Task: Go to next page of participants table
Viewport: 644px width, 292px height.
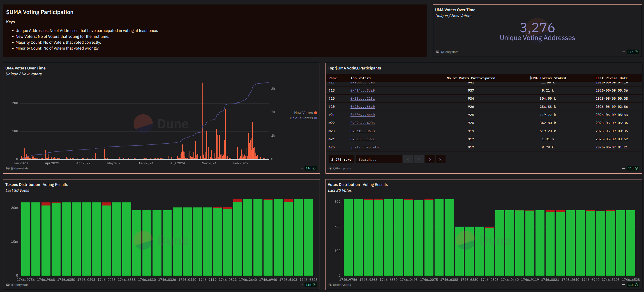Action: [x=430, y=160]
